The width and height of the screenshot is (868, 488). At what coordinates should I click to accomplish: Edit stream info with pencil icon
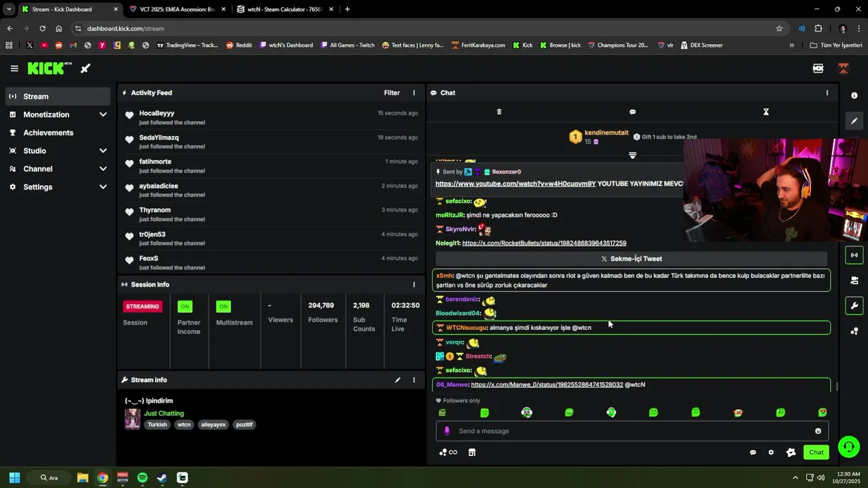click(398, 380)
